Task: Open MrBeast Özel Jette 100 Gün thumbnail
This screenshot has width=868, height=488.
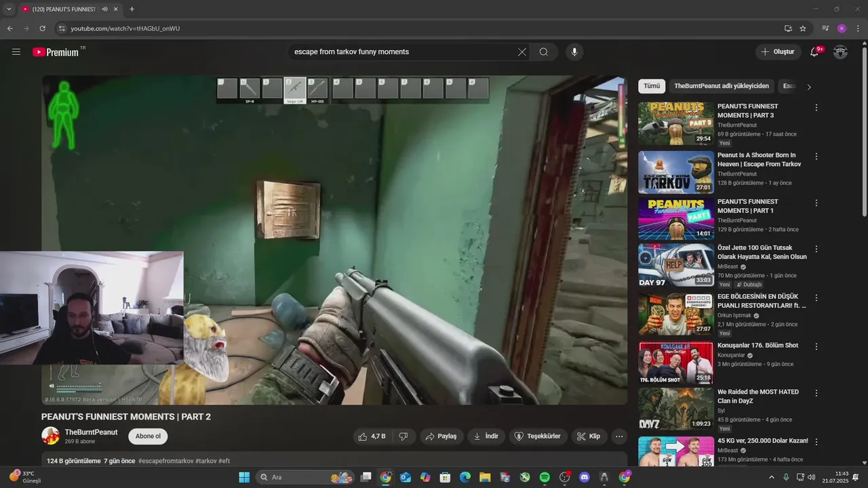Action: tap(676, 265)
